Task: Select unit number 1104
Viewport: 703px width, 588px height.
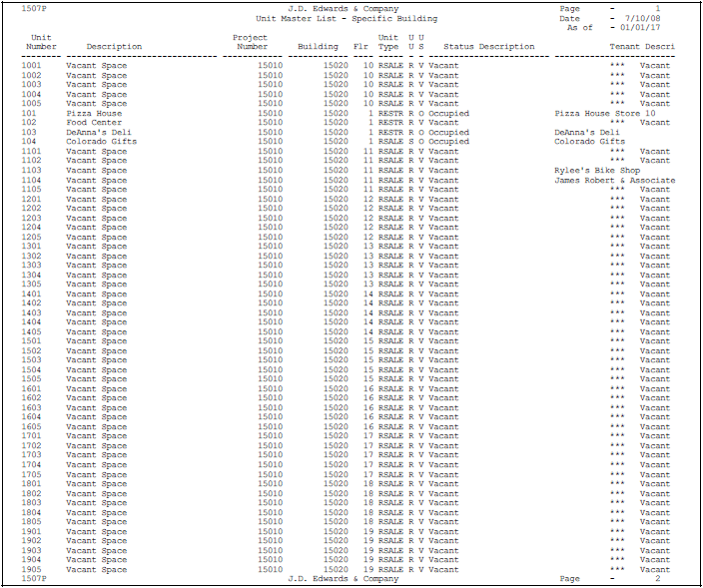Action: (31, 180)
